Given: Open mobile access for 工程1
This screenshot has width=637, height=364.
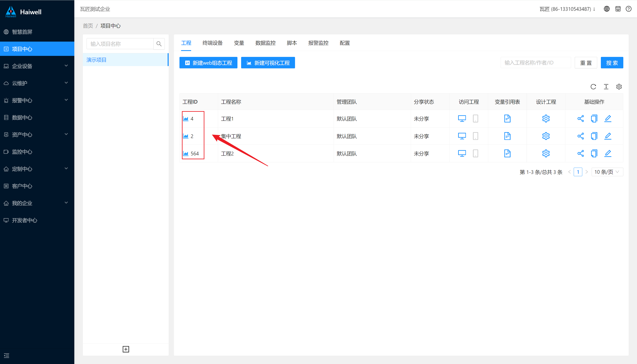Looking at the screenshot, I should point(476,118).
